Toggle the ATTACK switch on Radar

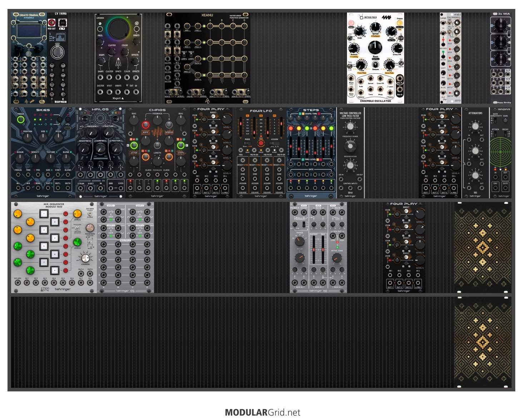[495, 134]
